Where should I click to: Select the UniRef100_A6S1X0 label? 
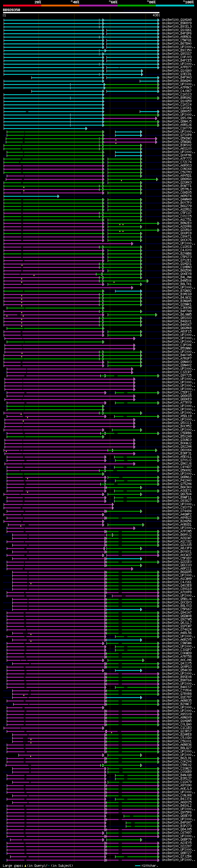tap(176, 149)
